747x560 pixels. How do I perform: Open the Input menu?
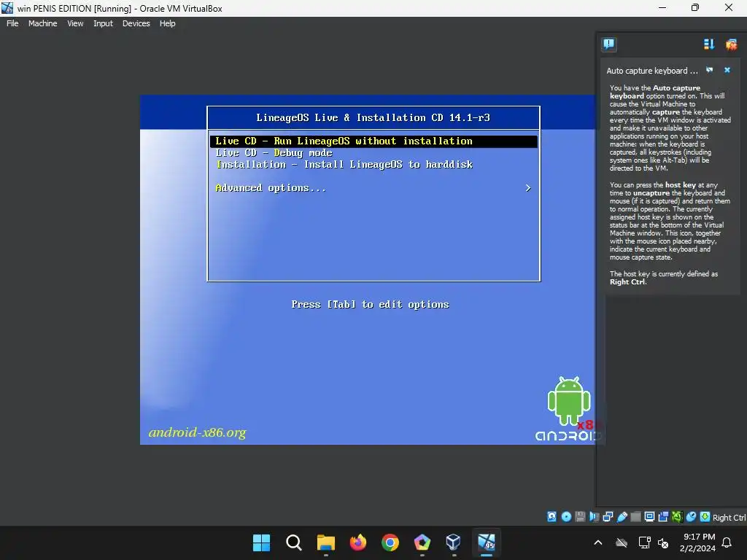click(x=103, y=23)
